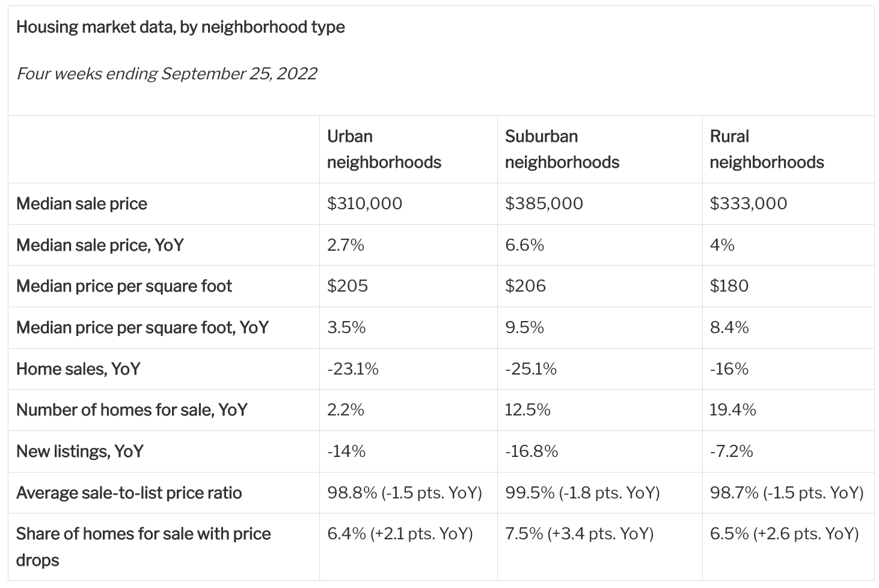
Task: Select the -25.1% suburban home sales value
Action: click(530, 369)
